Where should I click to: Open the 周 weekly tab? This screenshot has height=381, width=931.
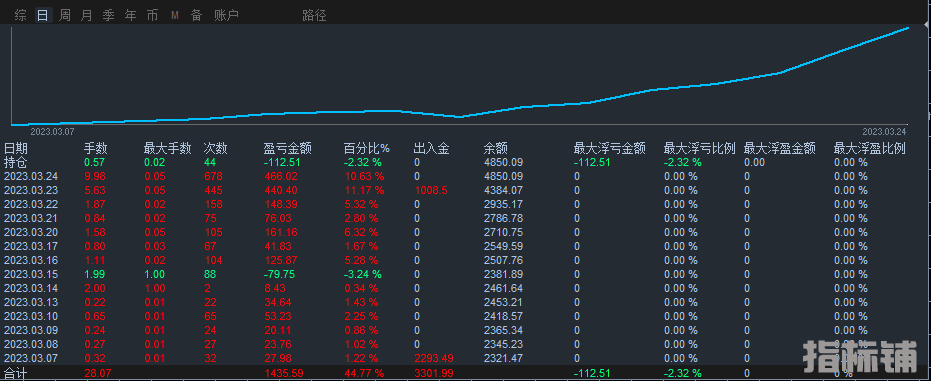65,15
